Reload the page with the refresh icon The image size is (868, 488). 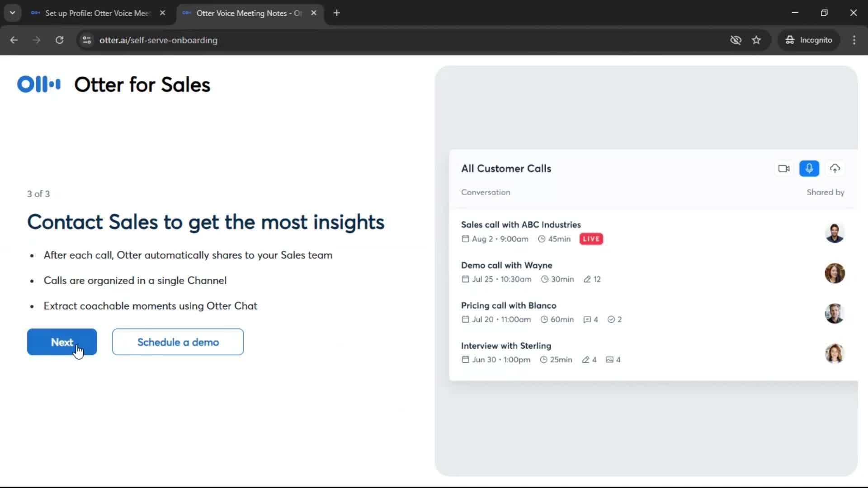point(59,40)
